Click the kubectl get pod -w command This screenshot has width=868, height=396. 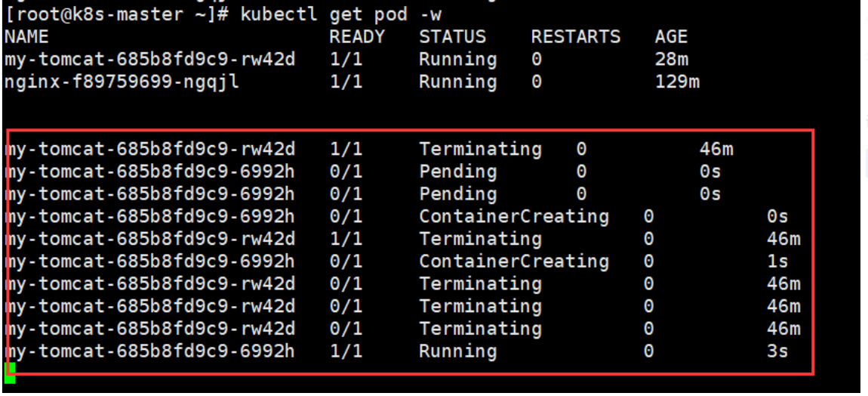[x=341, y=14]
